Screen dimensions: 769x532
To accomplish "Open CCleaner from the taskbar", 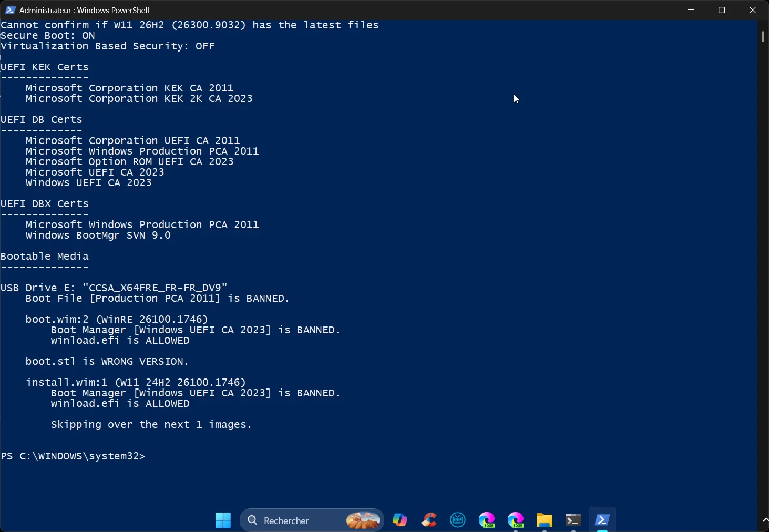I will point(429,520).
